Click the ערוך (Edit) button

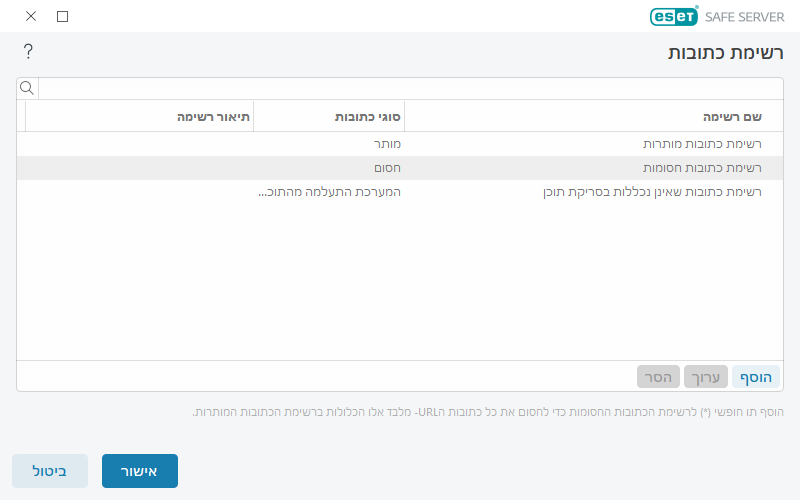pyautogui.click(x=706, y=377)
